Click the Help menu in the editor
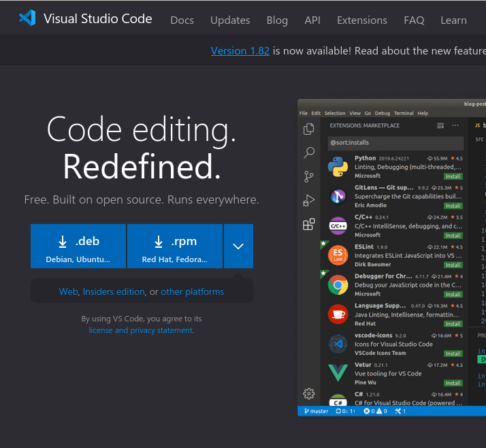The height and width of the screenshot is (448, 486). click(423, 113)
